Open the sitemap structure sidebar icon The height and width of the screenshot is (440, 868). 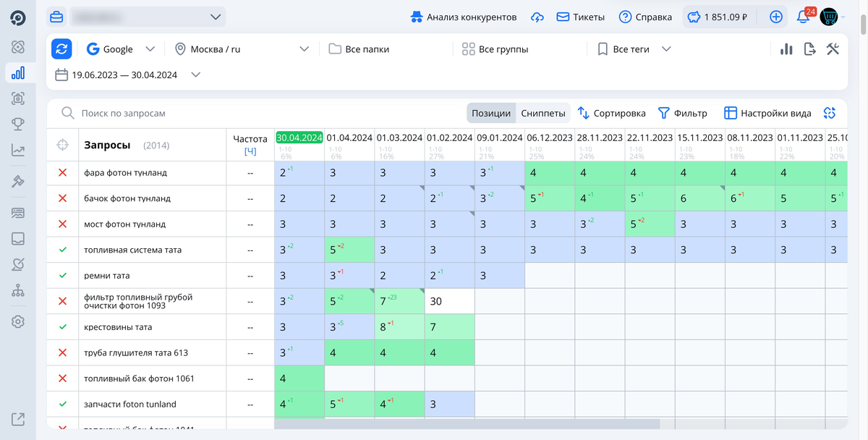[18, 291]
